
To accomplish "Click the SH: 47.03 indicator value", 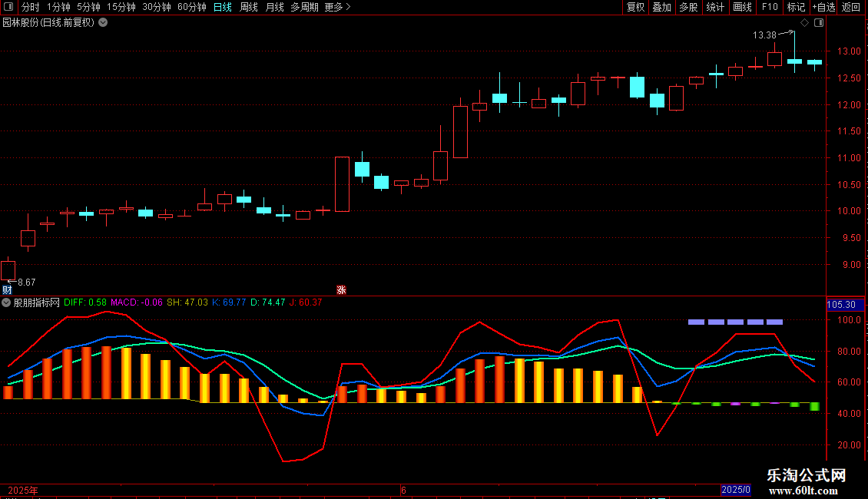I will click(x=187, y=302).
